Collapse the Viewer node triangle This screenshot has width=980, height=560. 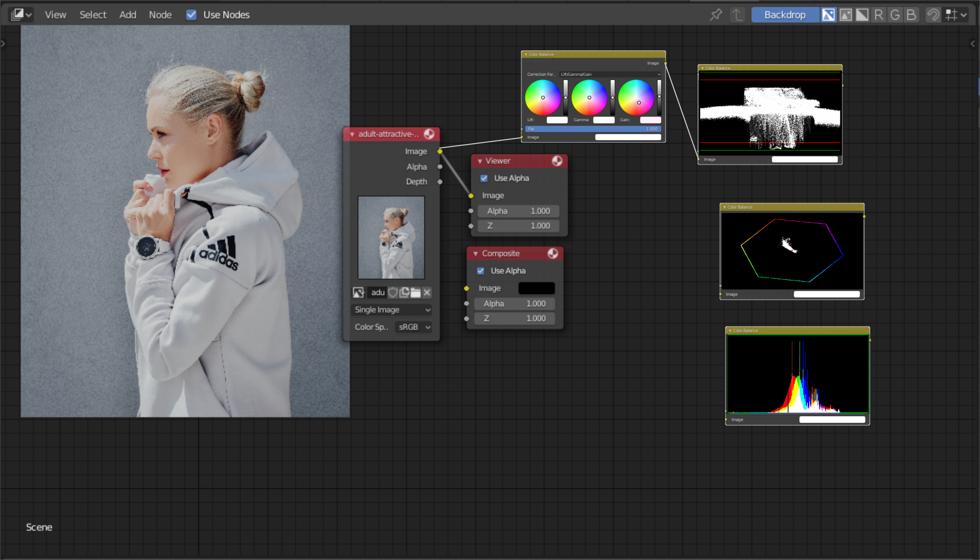[480, 161]
